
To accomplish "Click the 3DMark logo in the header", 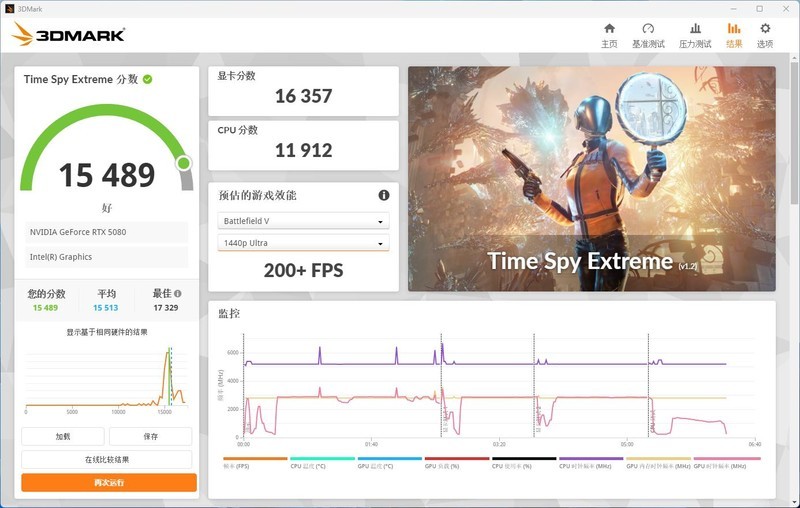I will [68, 35].
